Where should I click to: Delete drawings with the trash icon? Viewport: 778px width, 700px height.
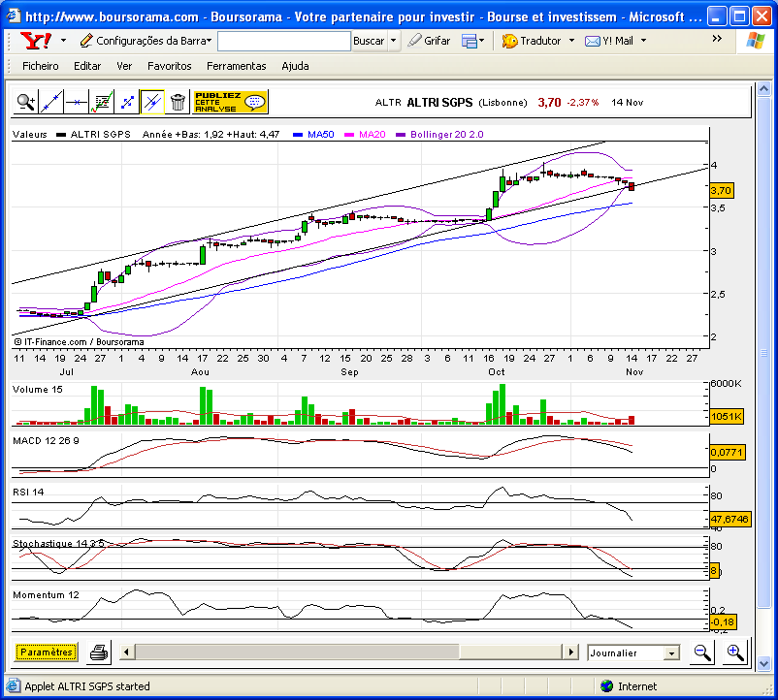pos(178,102)
